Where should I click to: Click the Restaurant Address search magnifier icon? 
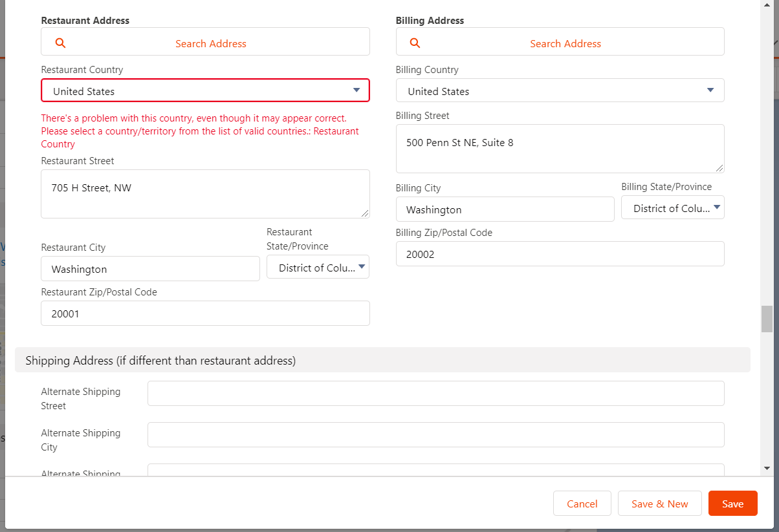pos(60,43)
